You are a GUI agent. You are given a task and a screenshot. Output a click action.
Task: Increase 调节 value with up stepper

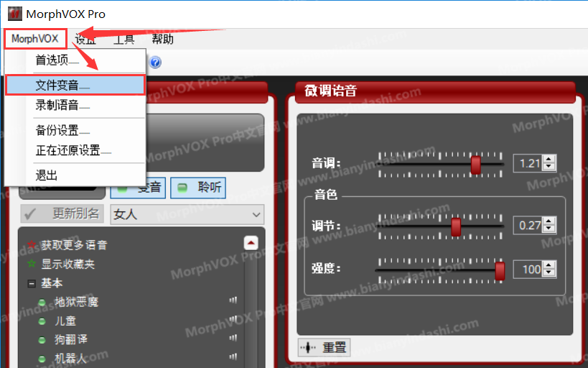549,221
